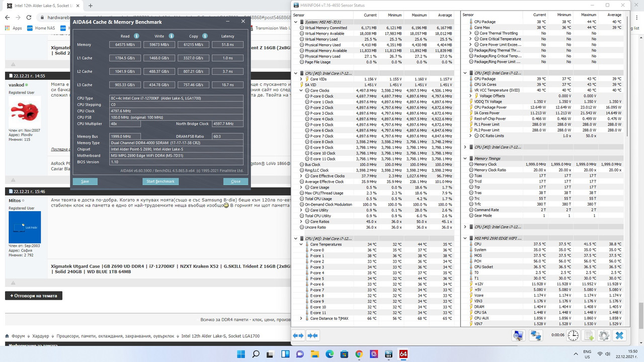Expand the Core VIDs row
The image size is (644, 362).
click(301, 79)
